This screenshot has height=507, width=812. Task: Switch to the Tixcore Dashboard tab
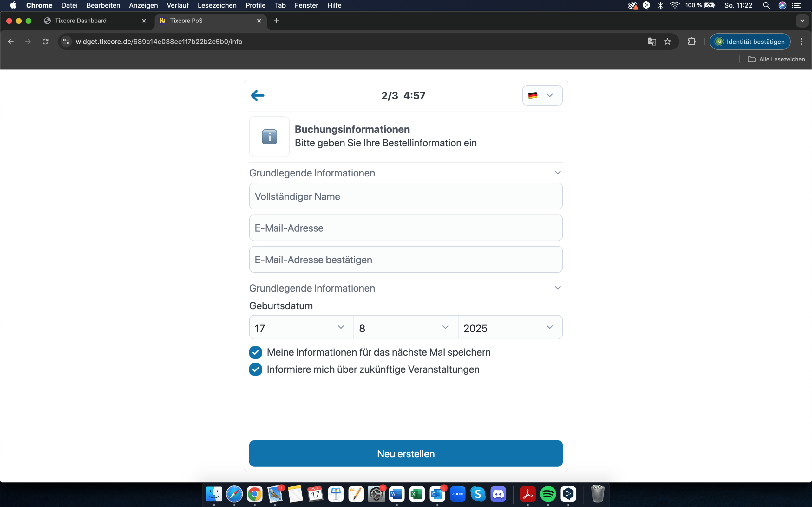pyautogui.click(x=81, y=21)
